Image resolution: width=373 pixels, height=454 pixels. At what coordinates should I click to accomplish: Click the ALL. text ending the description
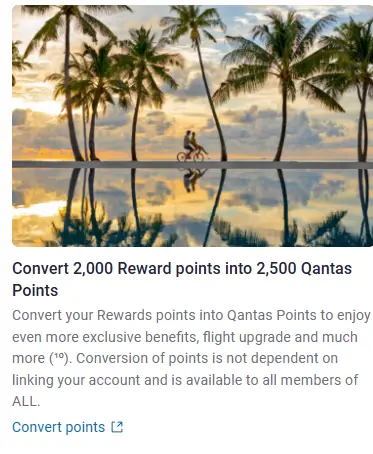(26, 402)
